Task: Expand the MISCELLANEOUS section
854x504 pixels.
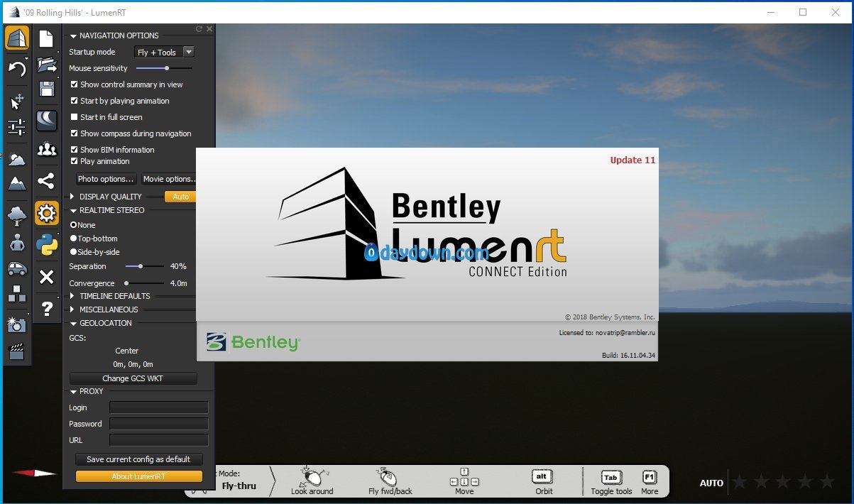Action: [x=73, y=309]
